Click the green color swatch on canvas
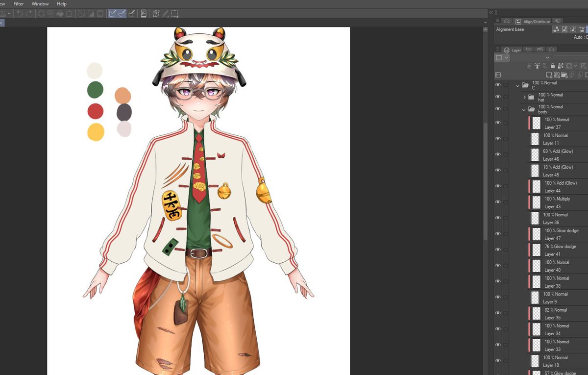Screen dimensions: 588x375 coord(95,90)
